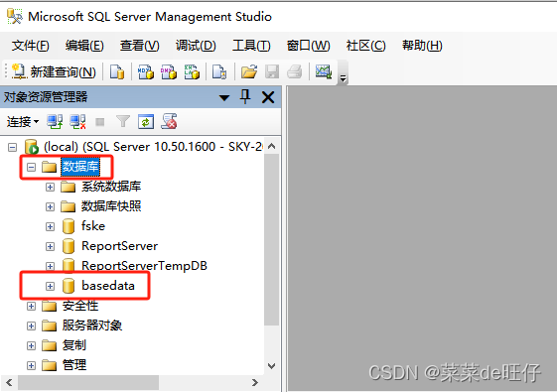The width and height of the screenshot is (557, 392).
Task: Click the SQL Server Compact Query icon
Action: [219, 72]
